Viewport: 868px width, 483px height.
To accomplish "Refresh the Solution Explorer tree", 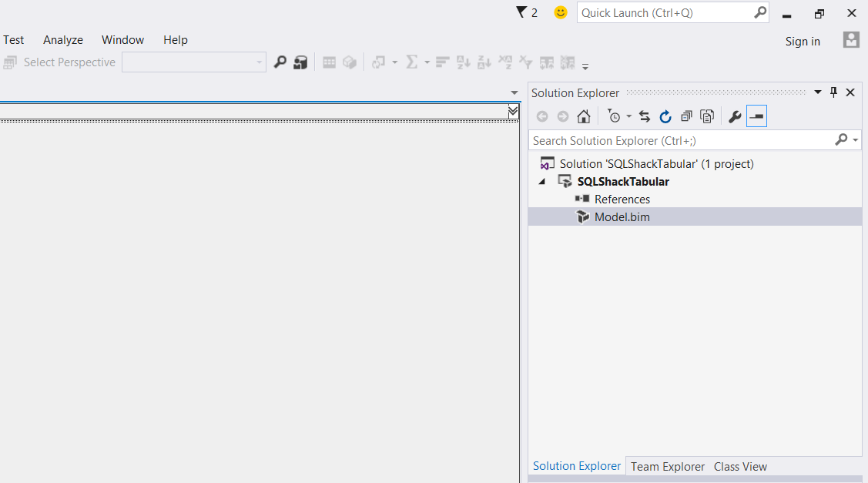I will (665, 116).
